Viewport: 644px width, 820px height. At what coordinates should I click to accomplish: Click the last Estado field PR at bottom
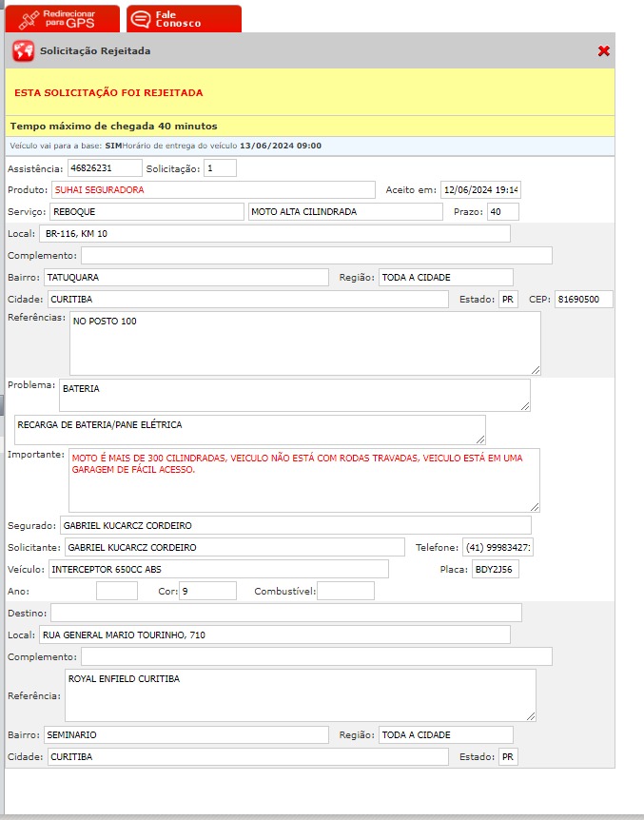[508, 756]
